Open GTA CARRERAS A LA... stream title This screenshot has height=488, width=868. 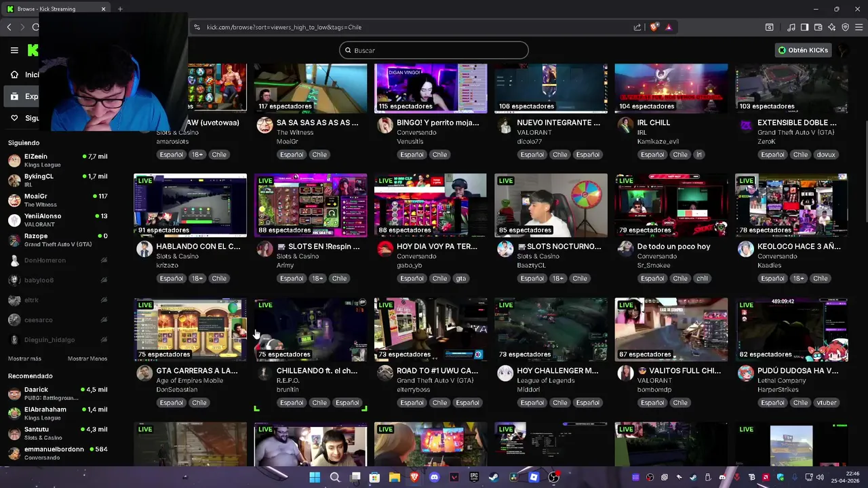(197, 371)
